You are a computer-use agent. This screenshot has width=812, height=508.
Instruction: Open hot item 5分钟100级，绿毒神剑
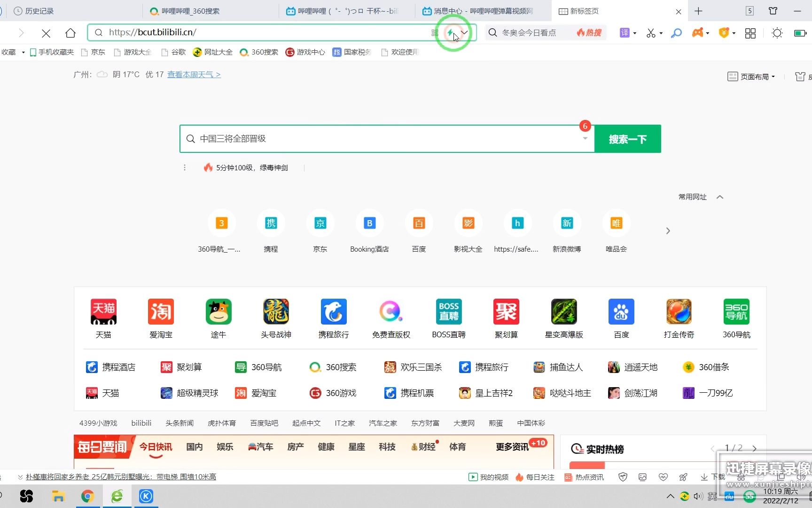pyautogui.click(x=246, y=167)
